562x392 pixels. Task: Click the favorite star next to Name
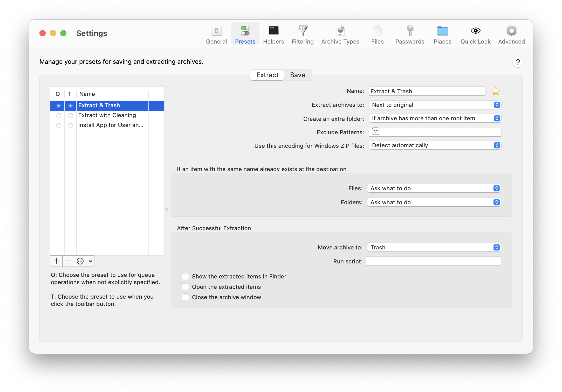tap(495, 91)
